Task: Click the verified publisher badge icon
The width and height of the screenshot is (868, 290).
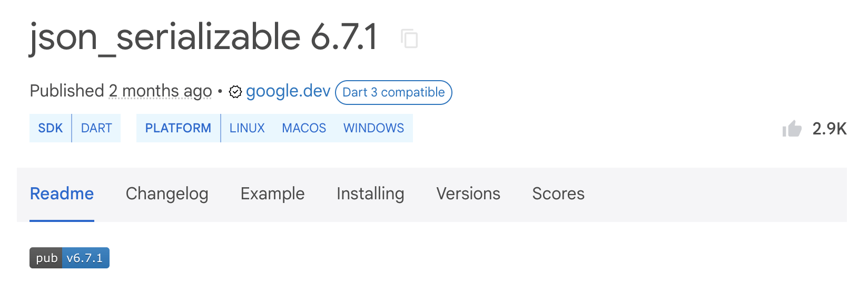Action: point(235,92)
